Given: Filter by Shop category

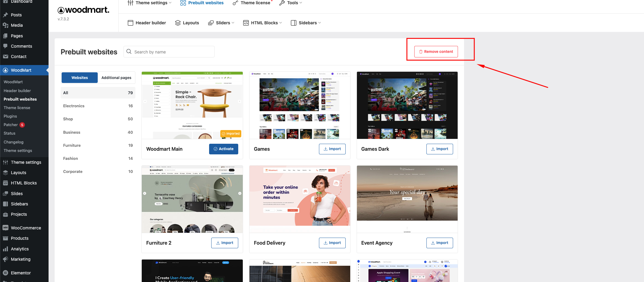Looking at the screenshot, I should 98,119.
